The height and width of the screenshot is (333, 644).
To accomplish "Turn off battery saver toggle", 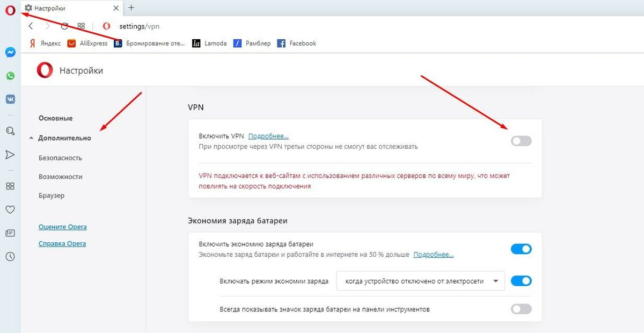I will click(x=521, y=249).
